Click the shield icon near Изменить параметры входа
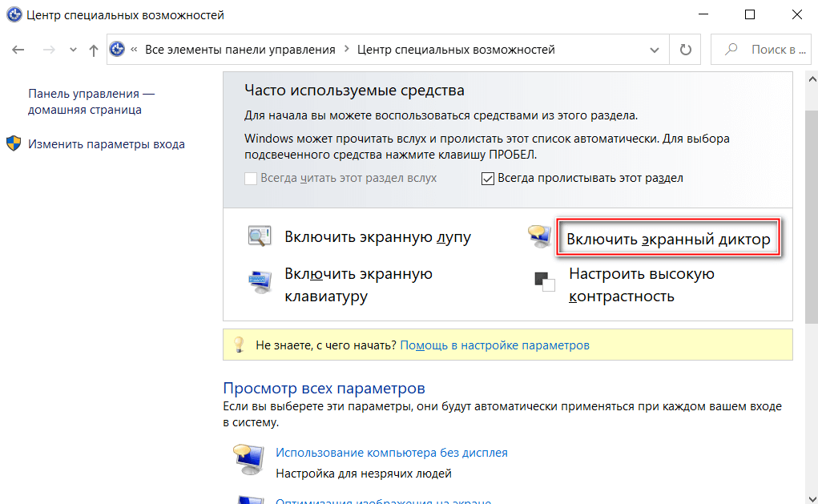Image resolution: width=818 pixels, height=504 pixels. (14, 144)
